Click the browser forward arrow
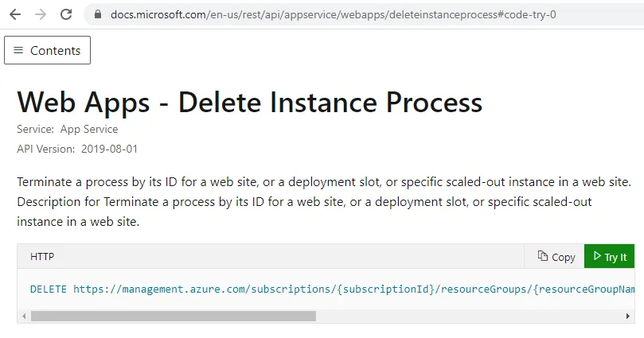This screenshot has width=644, height=338. point(41,14)
